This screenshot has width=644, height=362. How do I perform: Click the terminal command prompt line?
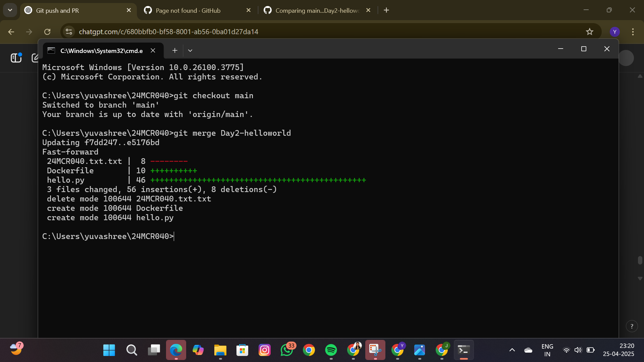[108, 236]
